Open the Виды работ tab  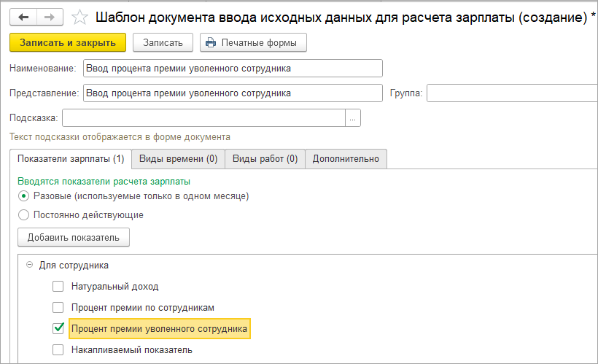[265, 158]
